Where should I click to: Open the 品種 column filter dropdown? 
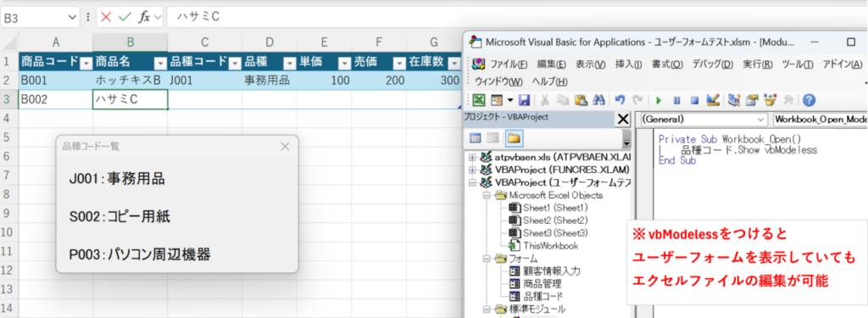point(289,63)
